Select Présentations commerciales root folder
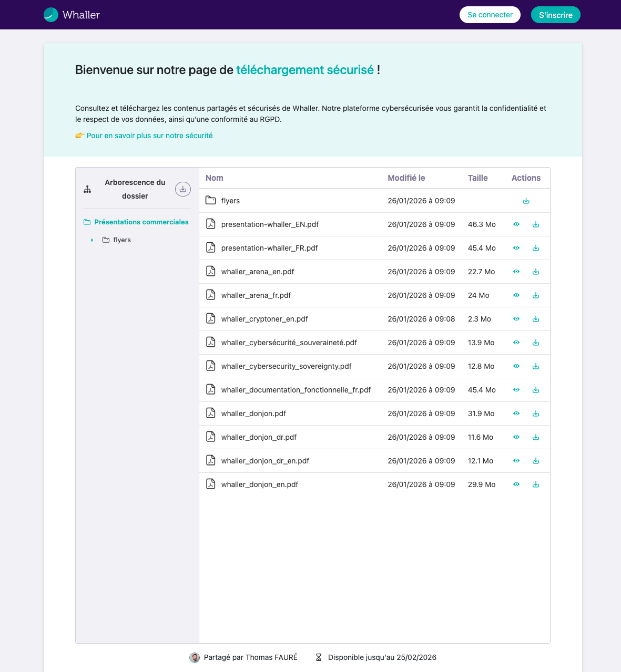621x672 pixels. tap(141, 222)
